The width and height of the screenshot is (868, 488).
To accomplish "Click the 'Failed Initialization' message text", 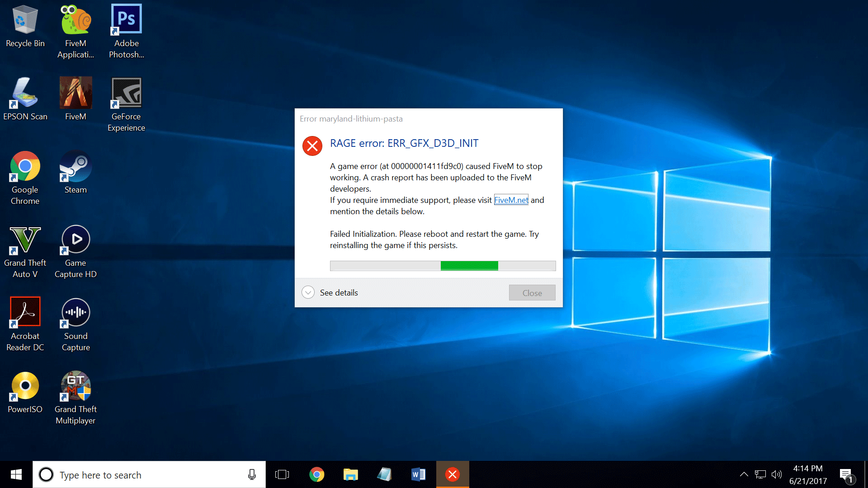I will (x=434, y=239).
